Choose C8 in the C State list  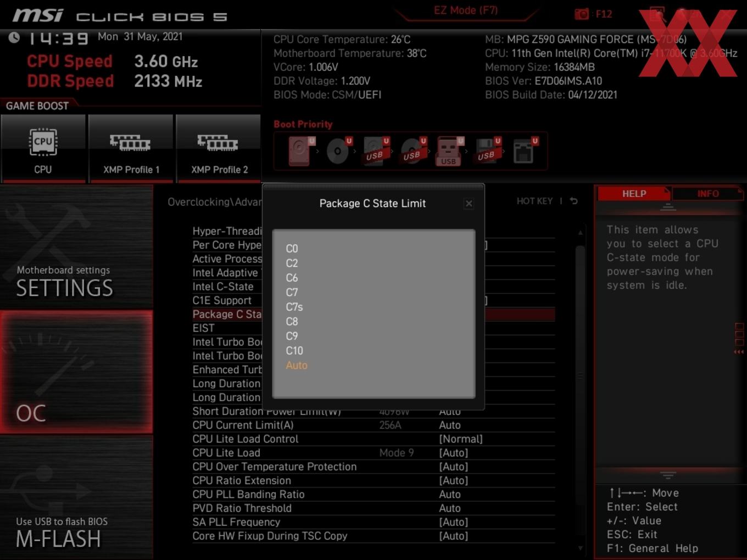(292, 321)
